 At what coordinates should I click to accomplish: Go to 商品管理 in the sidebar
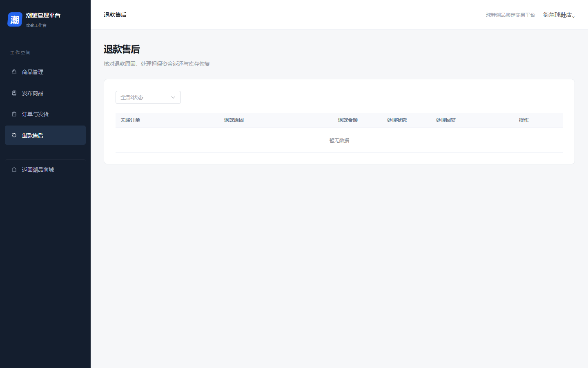click(x=45, y=72)
